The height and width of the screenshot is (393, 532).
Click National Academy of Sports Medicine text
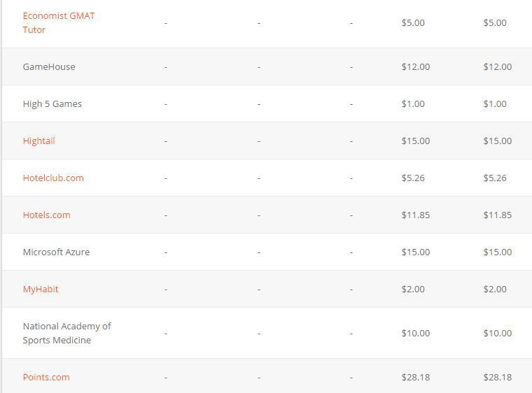coord(66,333)
